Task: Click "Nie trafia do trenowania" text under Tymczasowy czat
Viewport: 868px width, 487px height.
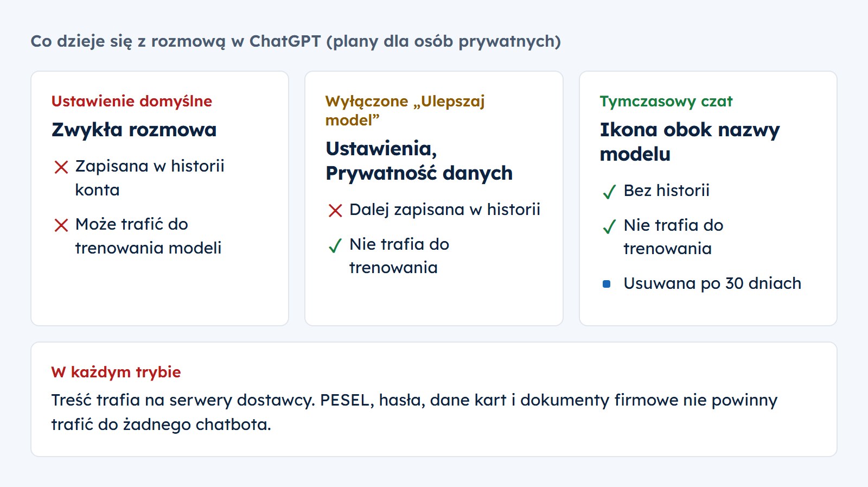Action: pyautogui.click(x=673, y=237)
